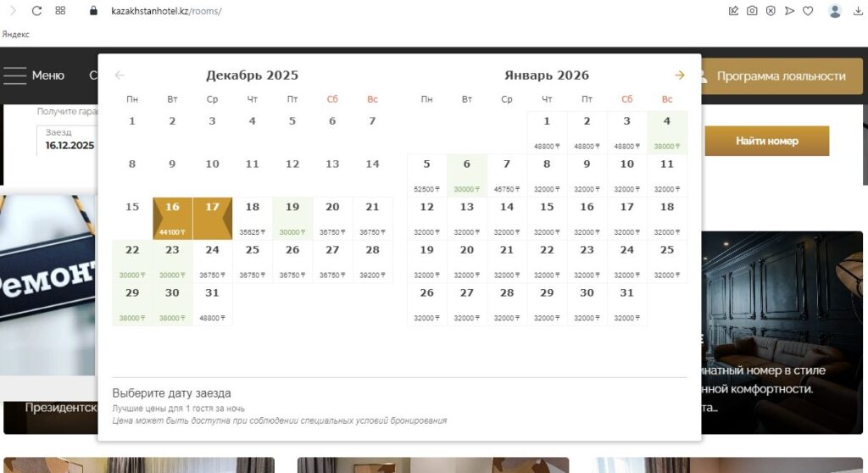Select December 19 priced 30000 ₸
868x473 pixels.
pyautogui.click(x=292, y=218)
